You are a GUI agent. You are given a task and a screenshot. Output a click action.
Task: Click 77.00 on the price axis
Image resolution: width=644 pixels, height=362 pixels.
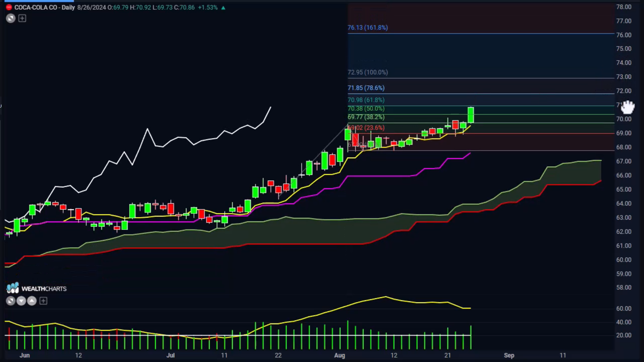624,21
